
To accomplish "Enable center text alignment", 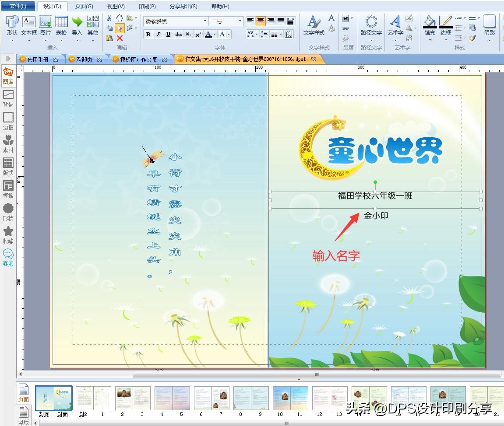I will click(x=261, y=21).
